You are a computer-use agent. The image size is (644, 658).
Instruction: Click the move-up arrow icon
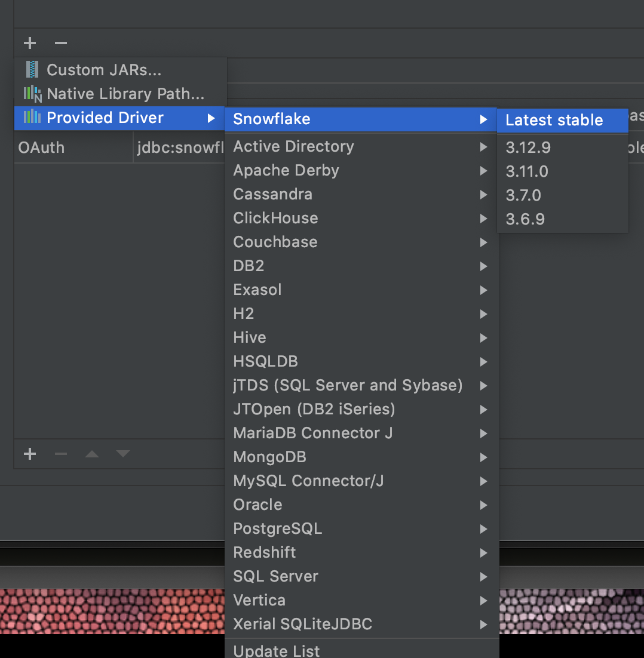91,454
